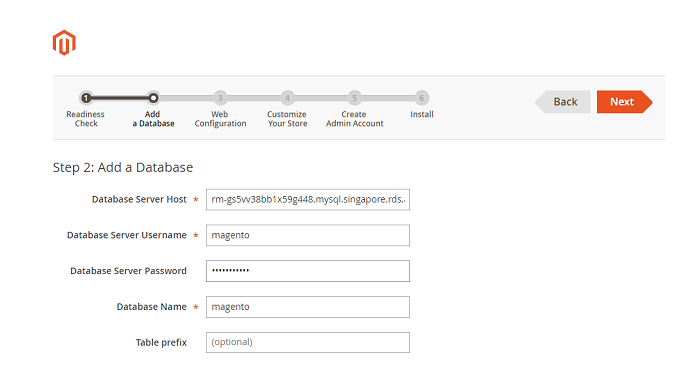700x392 pixels.
Task: Select the Add a Database step circle
Action: click(153, 98)
